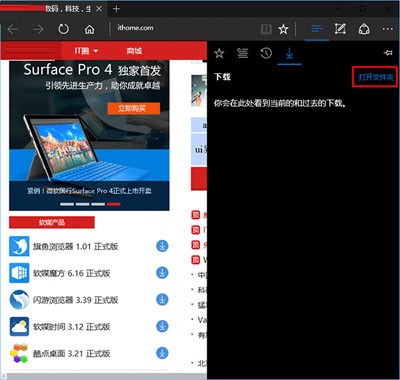The image size is (400, 380).
Task: Select the Downloads tab in Hub
Action: click(x=289, y=53)
